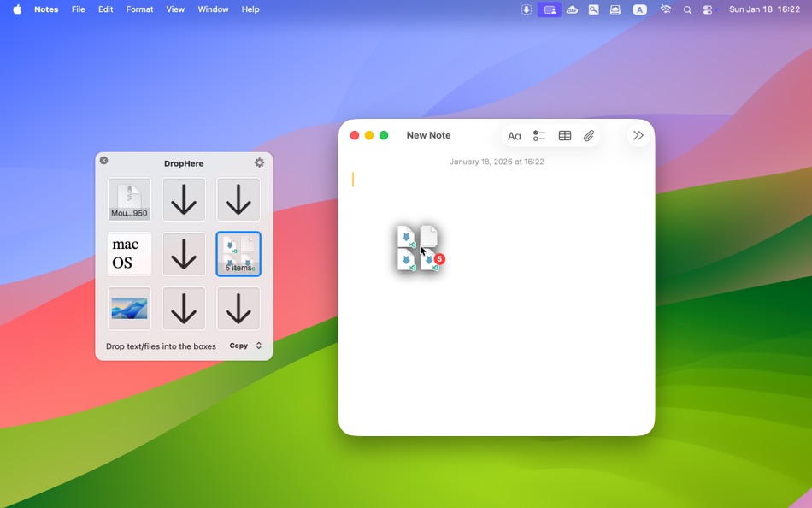Select the macOS text snippet box
812x508 pixels.
pos(129,253)
